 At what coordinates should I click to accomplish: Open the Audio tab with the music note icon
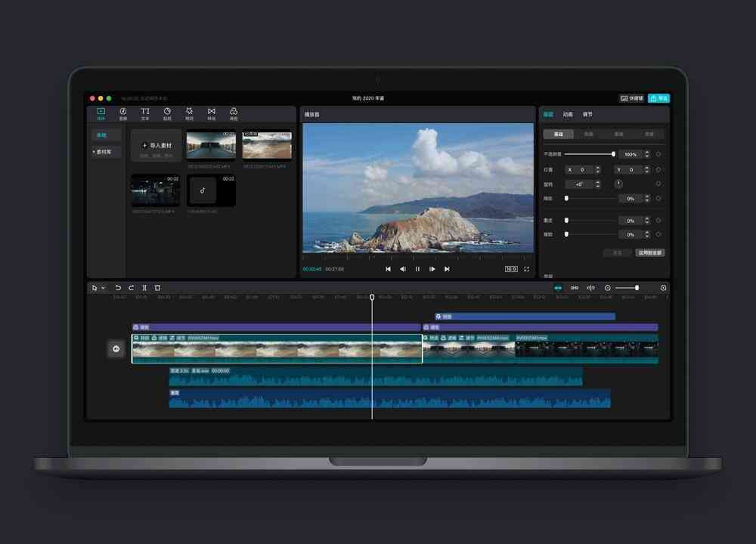(x=123, y=114)
